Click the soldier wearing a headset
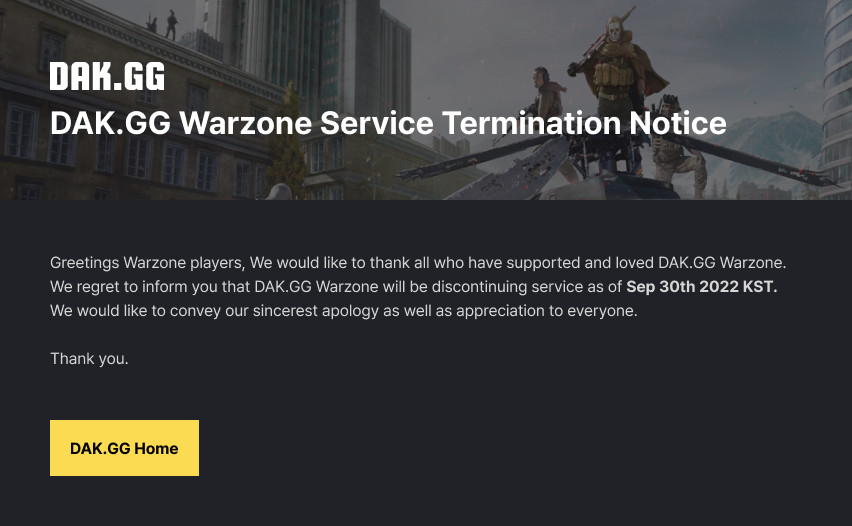Viewport: 852px width, 526px height. click(x=546, y=101)
